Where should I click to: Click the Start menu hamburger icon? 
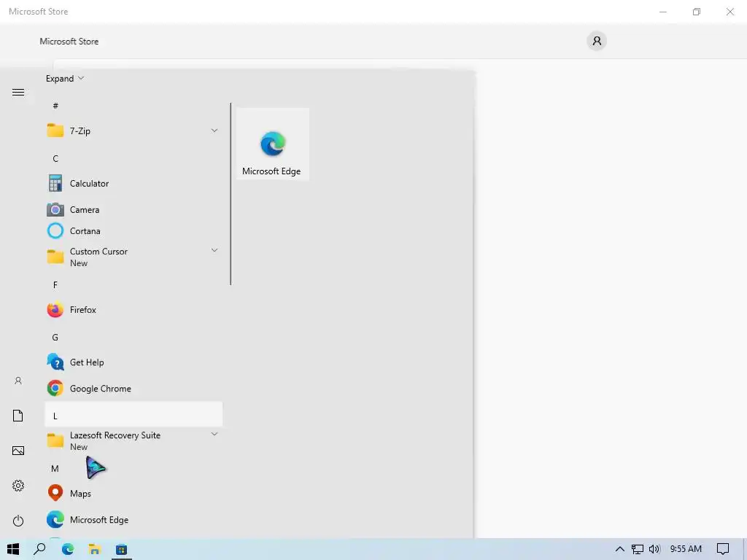click(x=18, y=93)
